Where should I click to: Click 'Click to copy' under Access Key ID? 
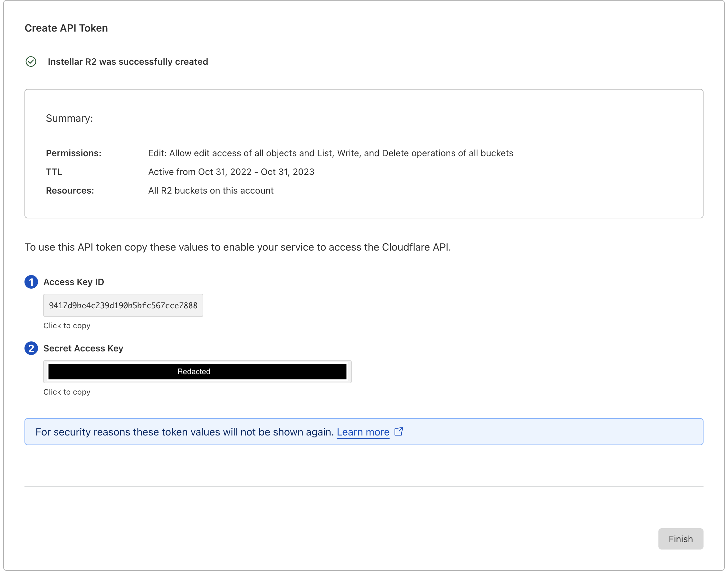point(67,326)
